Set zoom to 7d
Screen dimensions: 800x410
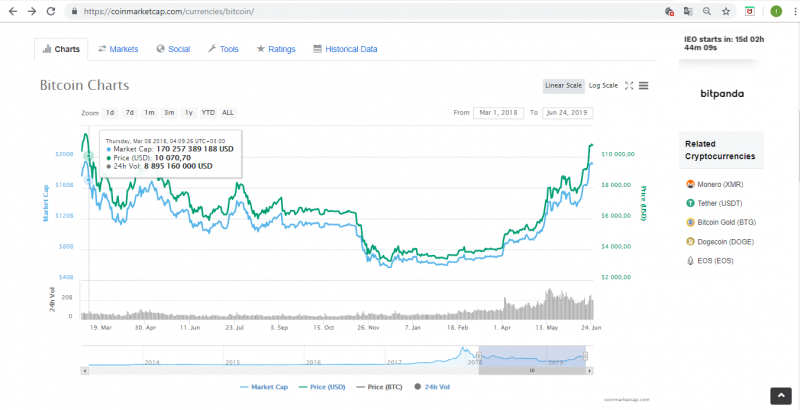pos(130,113)
